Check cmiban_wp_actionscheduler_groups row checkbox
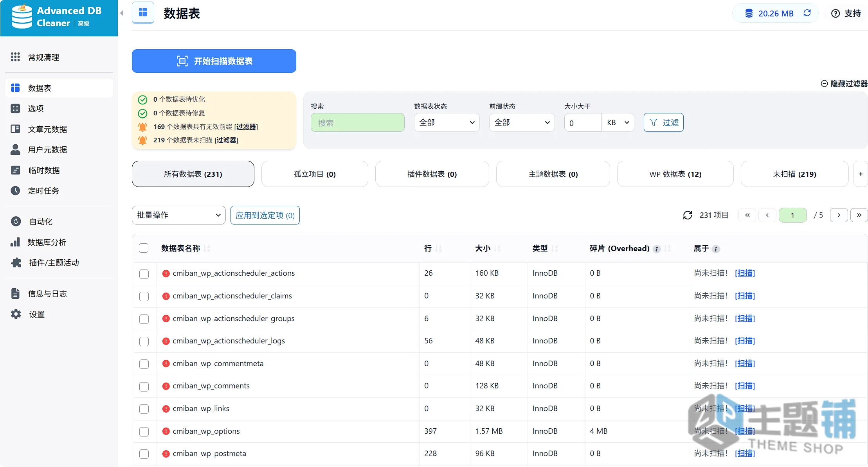The height and width of the screenshot is (467, 868). (144, 319)
